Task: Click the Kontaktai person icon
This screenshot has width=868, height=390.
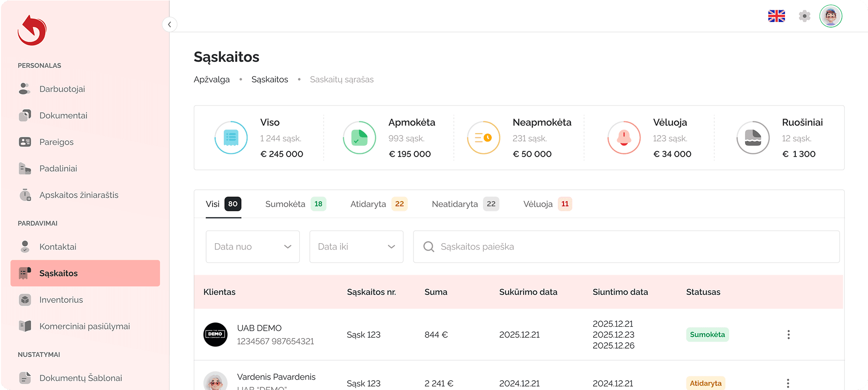Action: pyautogui.click(x=25, y=247)
